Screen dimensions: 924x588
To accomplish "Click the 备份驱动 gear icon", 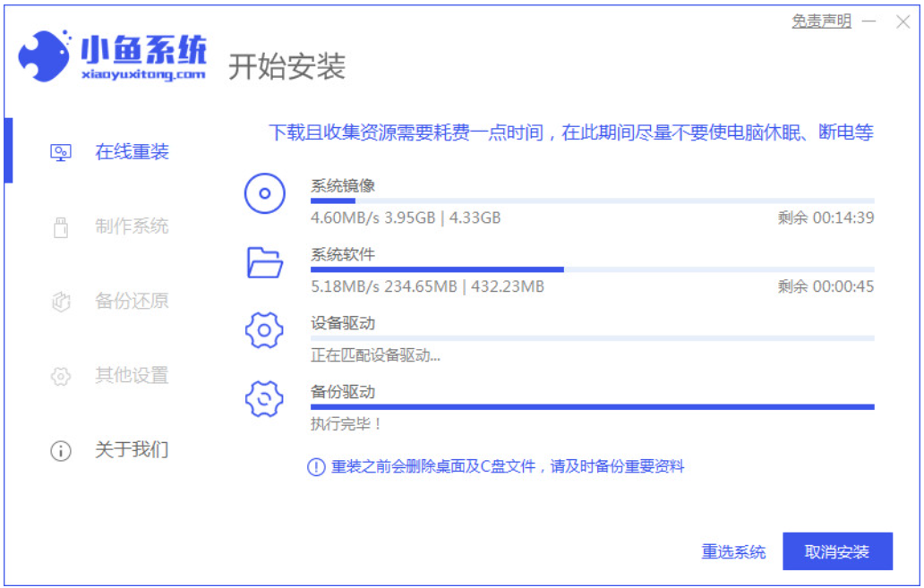I will point(263,399).
